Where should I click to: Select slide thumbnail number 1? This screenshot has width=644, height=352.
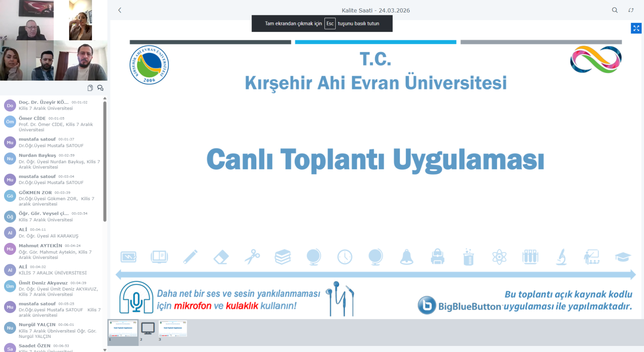tap(123, 329)
